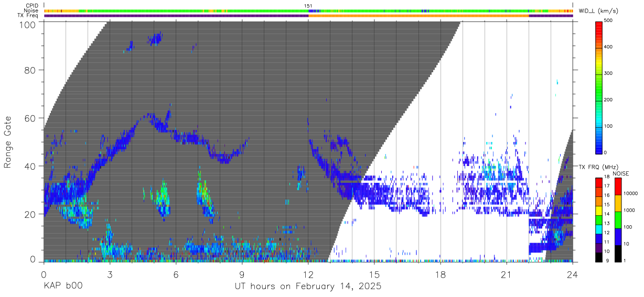This screenshot has height=297, width=644.
Task: Click the 3 tick on UT hours axis
Action: pos(110,275)
